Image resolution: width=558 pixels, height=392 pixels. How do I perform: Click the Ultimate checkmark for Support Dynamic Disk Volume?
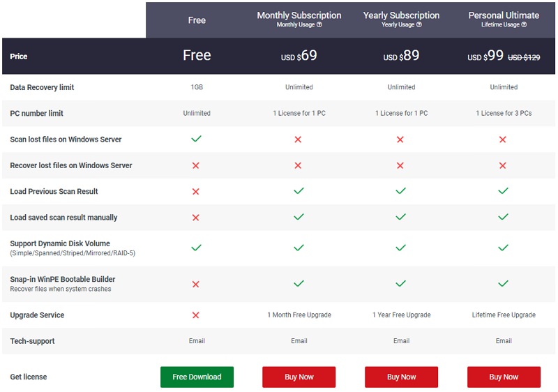(x=503, y=248)
